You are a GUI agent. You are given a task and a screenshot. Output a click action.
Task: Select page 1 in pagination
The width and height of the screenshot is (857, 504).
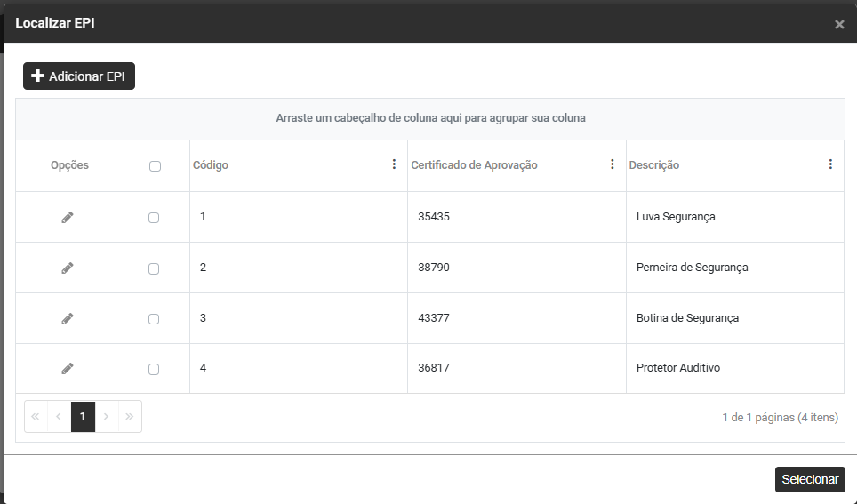pyautogui.click(x=83, y=416)
